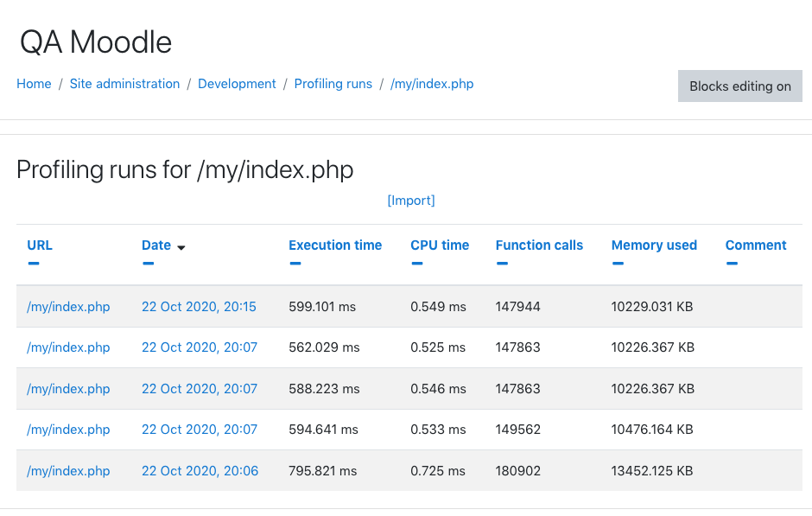The width and height of the screenshot is (812, 516).
Task: Click the 10476.164 KB memory cell
Action: pos(652,430)
